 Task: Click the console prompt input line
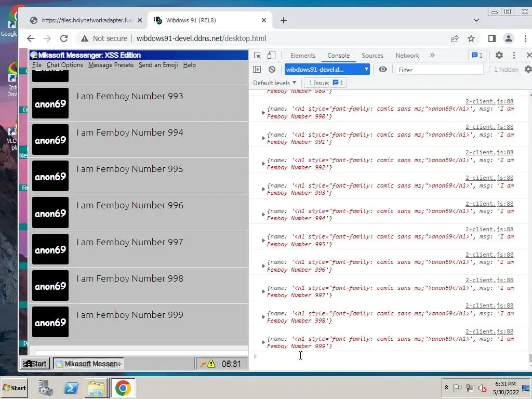[x=390, y=356]
